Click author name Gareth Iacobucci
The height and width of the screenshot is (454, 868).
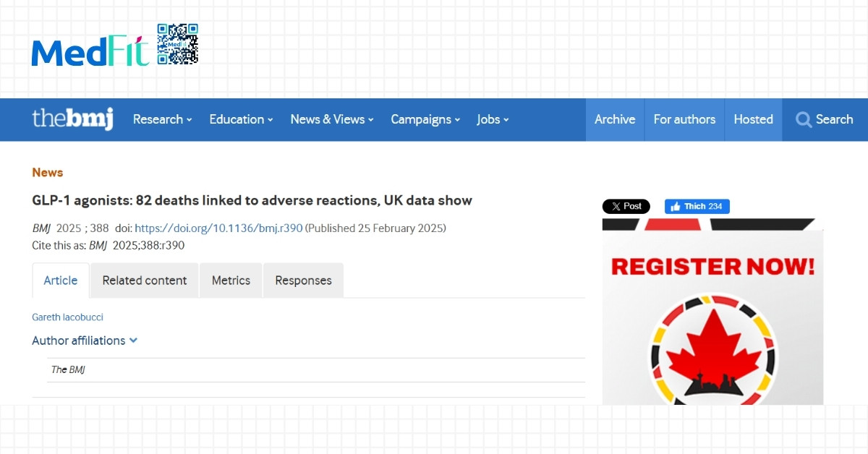click(67, 317)
